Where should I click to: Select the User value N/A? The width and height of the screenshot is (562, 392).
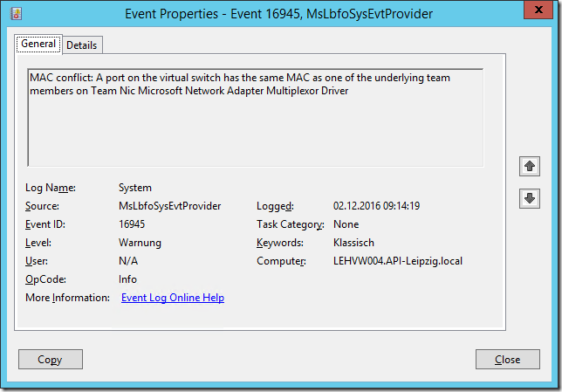pyautogui.click(x=128, y=261)
